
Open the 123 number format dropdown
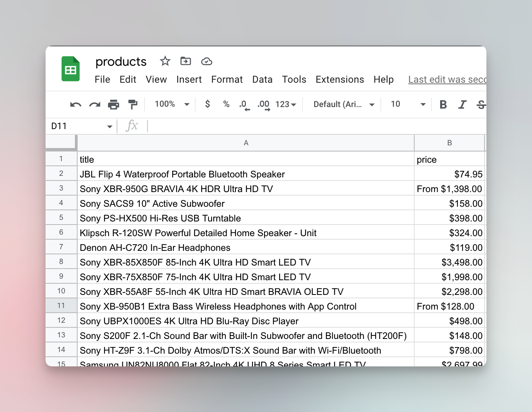(286, 104)
